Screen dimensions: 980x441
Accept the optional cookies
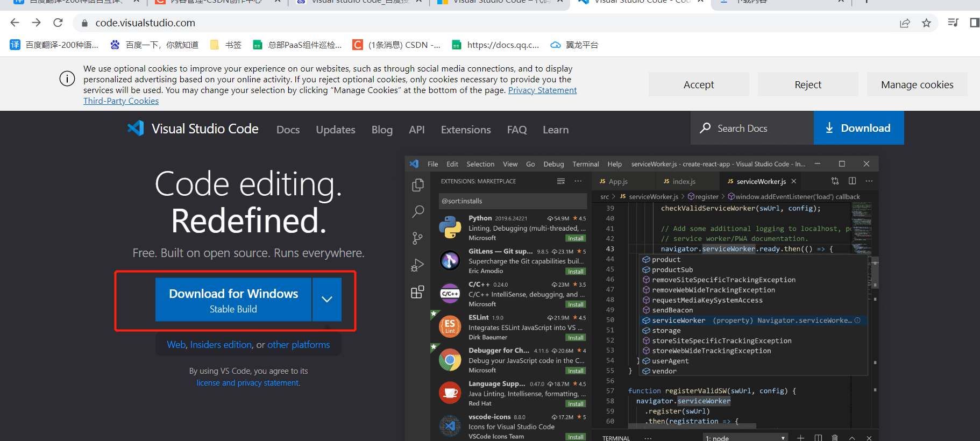coord(699,84)
